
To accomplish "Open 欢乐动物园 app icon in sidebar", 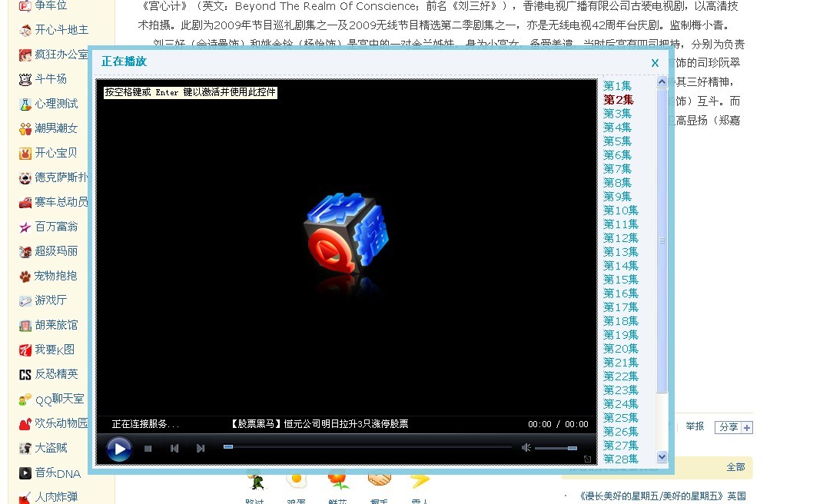I will 25,424.
